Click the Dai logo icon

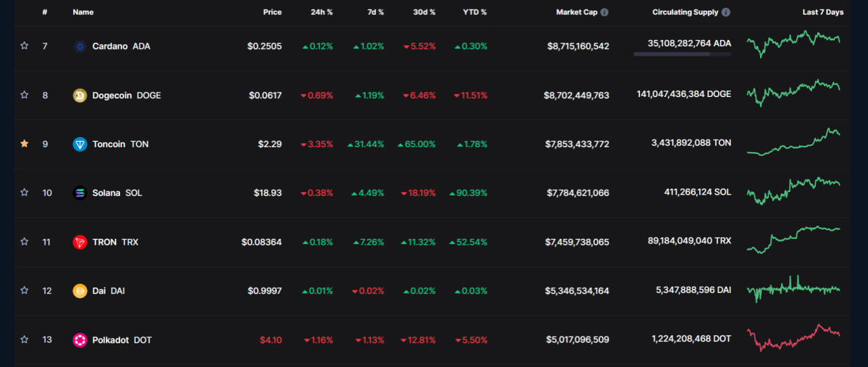pyautogui.click(x=80, y=290)
